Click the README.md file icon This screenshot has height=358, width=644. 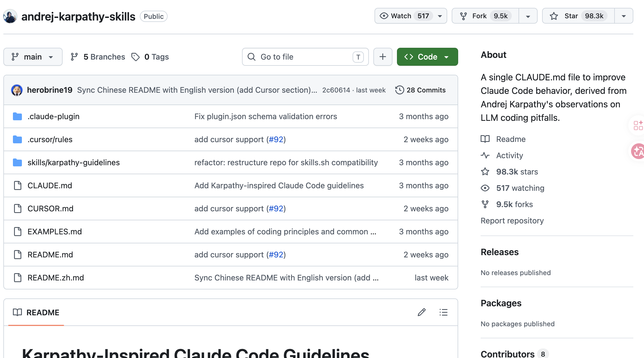click(18, 255)
